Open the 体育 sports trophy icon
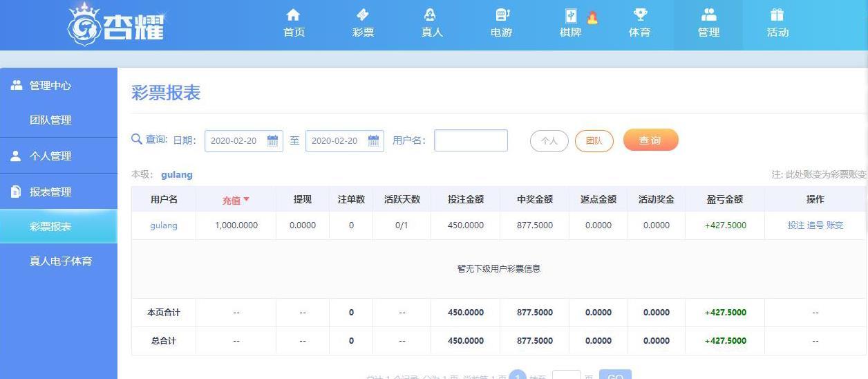This screenshot has height=379, width=868. (640, 15)
